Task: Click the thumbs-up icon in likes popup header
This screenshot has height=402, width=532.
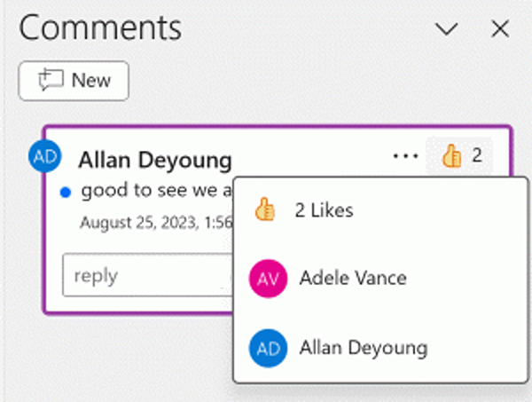Action: coord(265,210)
